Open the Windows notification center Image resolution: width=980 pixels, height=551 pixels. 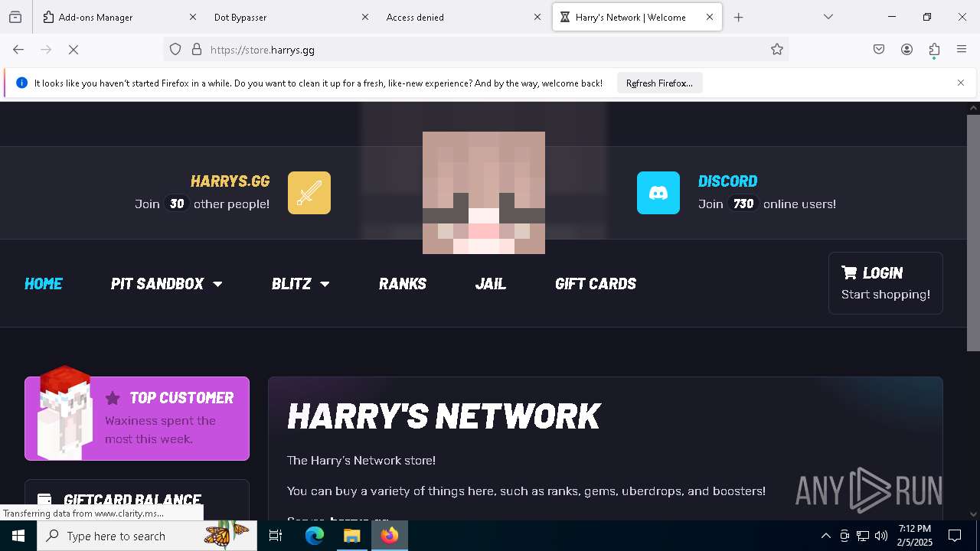(x=955, y=536)
